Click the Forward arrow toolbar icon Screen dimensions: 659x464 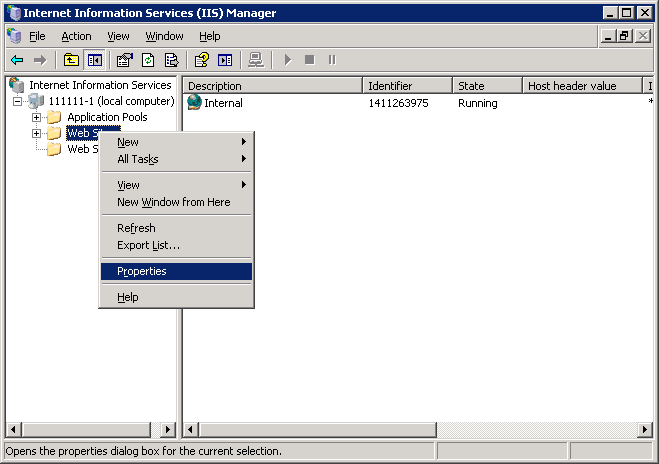[40, 60]
